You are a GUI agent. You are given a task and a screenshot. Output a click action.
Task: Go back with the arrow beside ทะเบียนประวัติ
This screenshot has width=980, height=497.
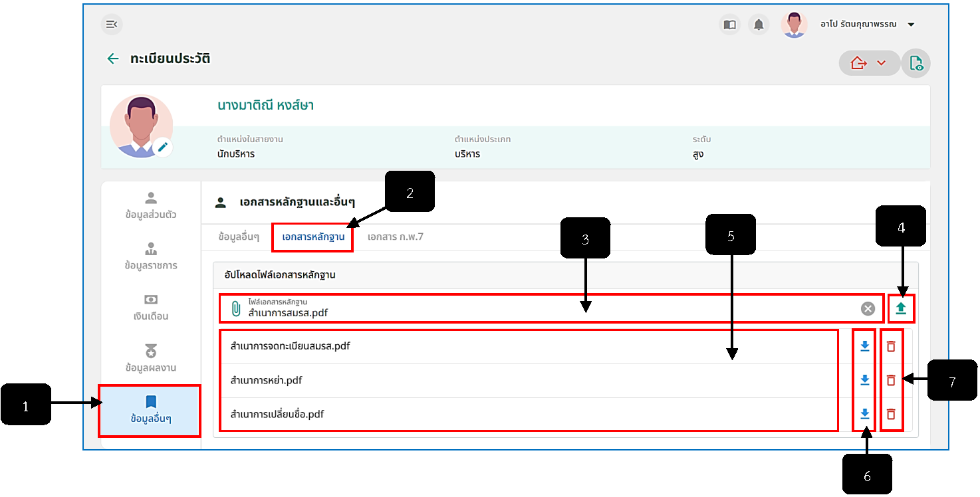click(x=113, y=58)
